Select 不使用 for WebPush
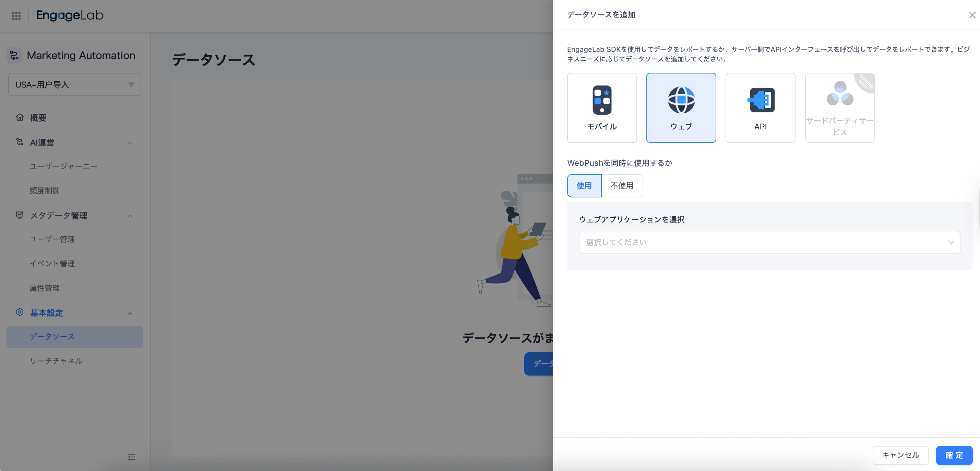This screenshot has width=980, height=471. click(x=622, y=186)
